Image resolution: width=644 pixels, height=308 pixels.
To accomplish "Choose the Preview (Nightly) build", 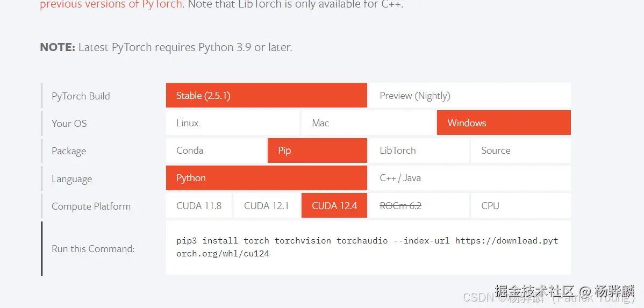I will (469, 96).
